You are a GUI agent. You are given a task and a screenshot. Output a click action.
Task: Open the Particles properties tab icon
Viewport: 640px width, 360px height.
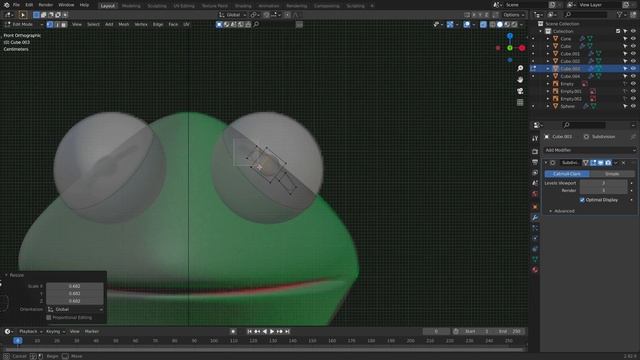(x=535, y=228)
